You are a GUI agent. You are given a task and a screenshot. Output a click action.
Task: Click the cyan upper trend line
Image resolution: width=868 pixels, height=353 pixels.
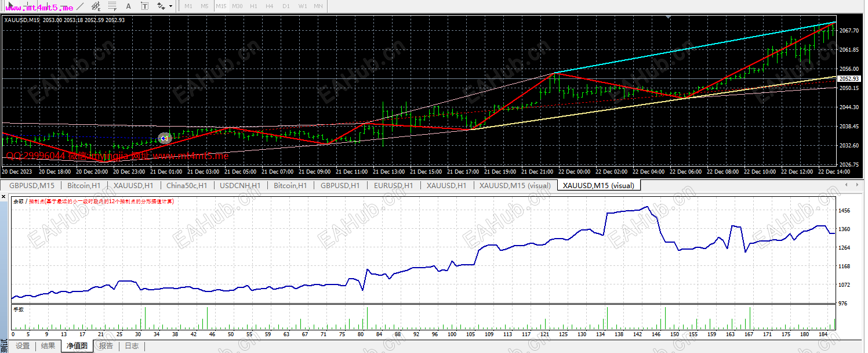(696, 47)
